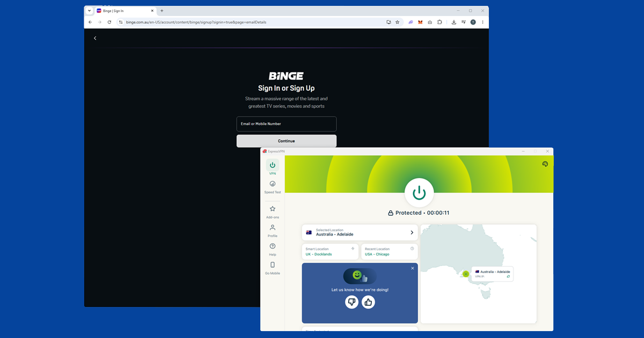Click Chrome forward navigation button
644x338 pixels.
coord(99,22)
